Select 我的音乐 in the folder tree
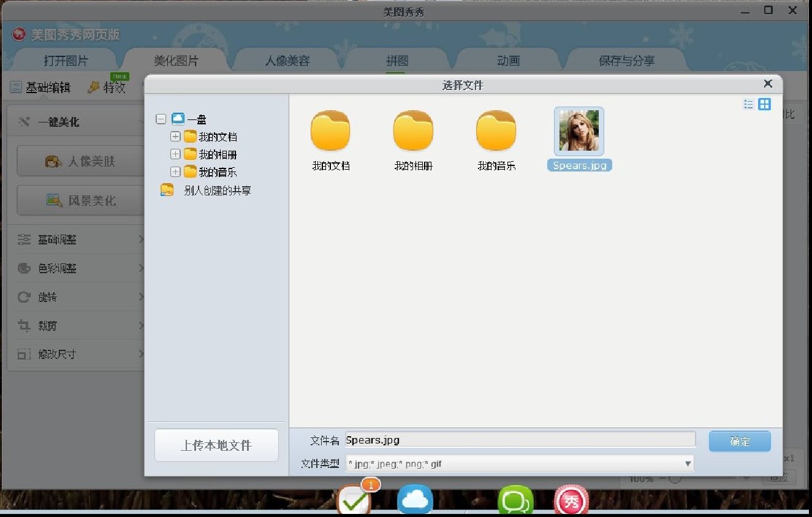The image size is (812, 517). pyautogui.click(x=211, y=172)
